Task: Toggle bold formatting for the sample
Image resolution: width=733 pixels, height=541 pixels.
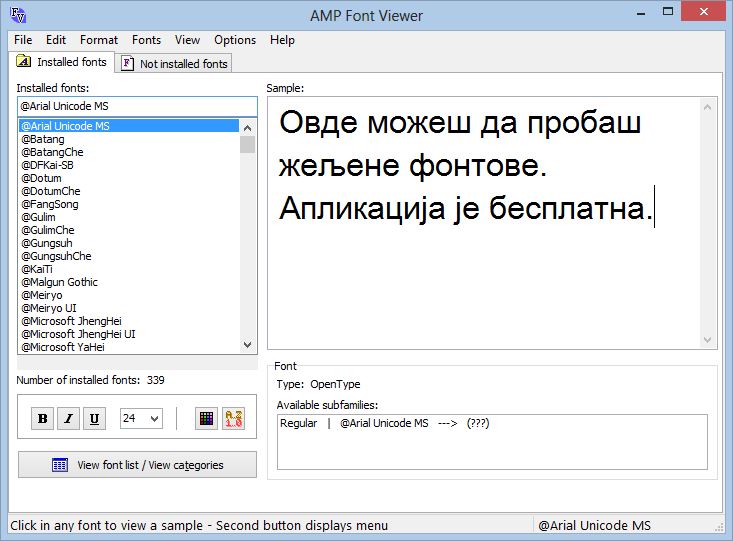Action: tap(43, 419)
